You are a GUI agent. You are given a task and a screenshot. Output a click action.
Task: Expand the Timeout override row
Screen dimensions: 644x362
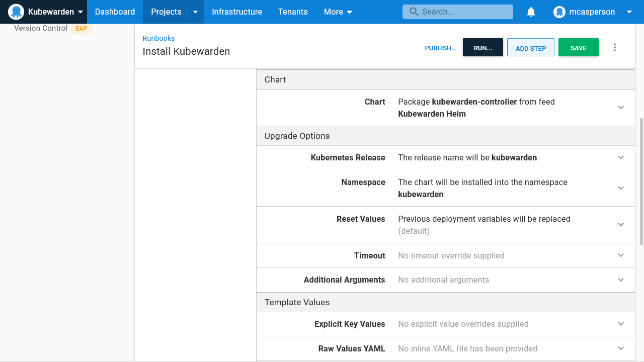620,255
